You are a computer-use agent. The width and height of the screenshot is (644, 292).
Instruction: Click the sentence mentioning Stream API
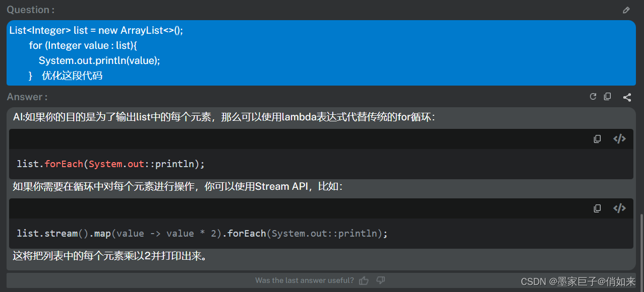click(178, 187)
